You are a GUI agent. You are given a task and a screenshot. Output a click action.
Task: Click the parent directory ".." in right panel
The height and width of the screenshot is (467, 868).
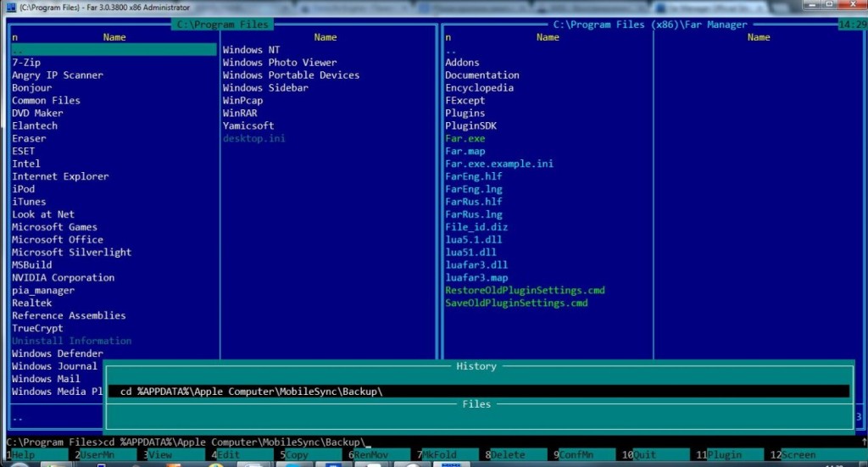click(451, 50)
